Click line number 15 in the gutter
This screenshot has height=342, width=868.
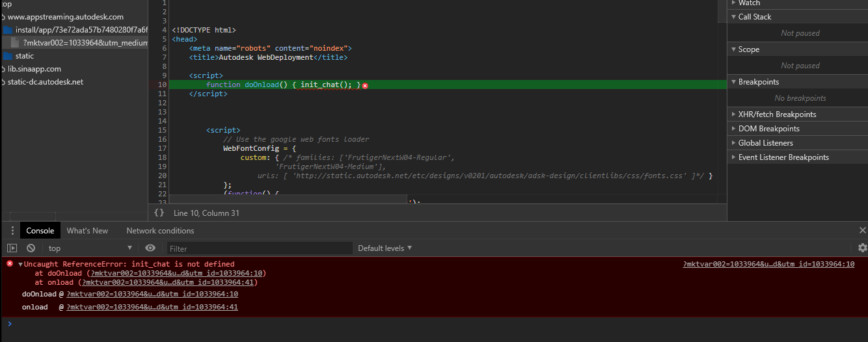click(x=163, y=130)
